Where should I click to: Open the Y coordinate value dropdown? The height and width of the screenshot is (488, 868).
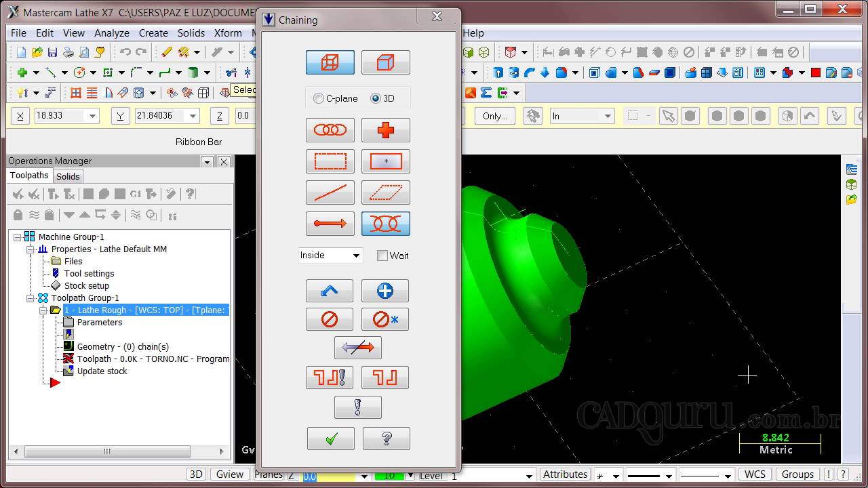tap(193, 116)
